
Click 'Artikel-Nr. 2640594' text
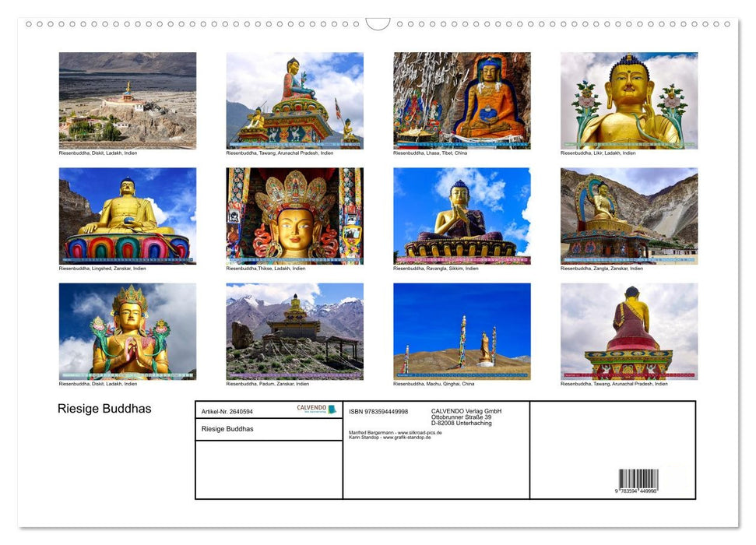tap(227, 411)
